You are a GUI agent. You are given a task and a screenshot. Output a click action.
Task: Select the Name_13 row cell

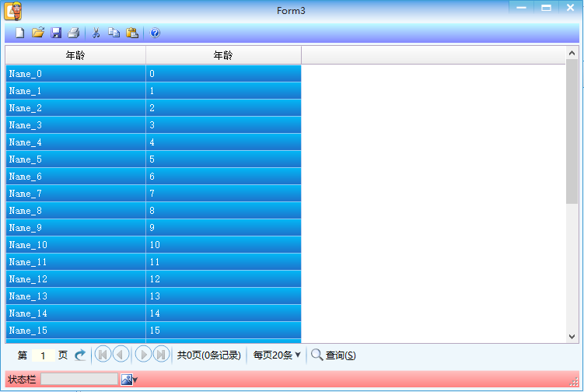tap(75, 296)
